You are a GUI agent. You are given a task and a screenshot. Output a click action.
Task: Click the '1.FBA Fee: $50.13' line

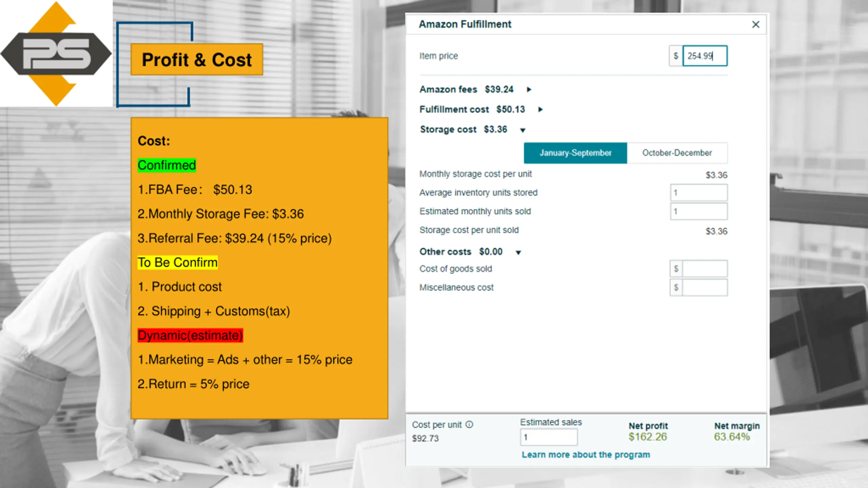click(195, 190)
